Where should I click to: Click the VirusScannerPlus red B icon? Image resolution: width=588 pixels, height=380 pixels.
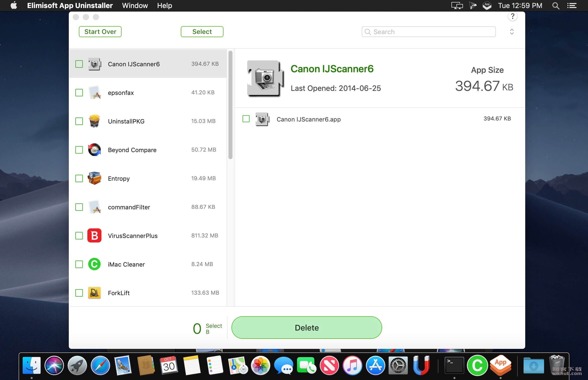coord(94,235)
